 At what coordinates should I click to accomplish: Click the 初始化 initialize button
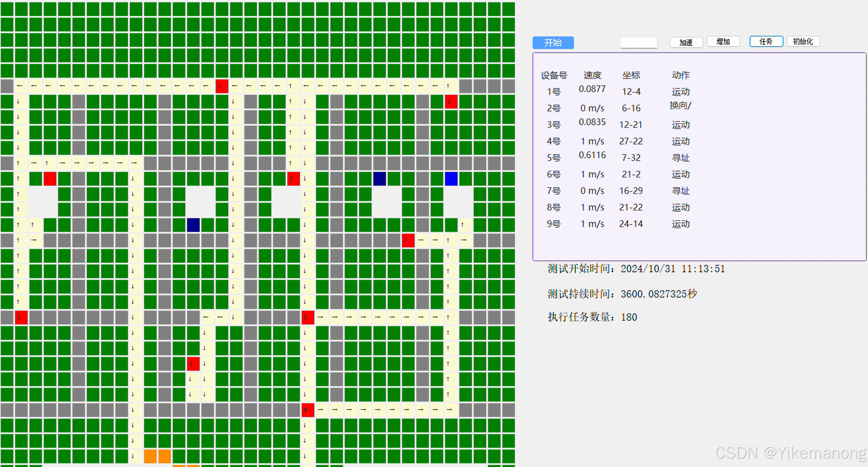pos(803,42)
